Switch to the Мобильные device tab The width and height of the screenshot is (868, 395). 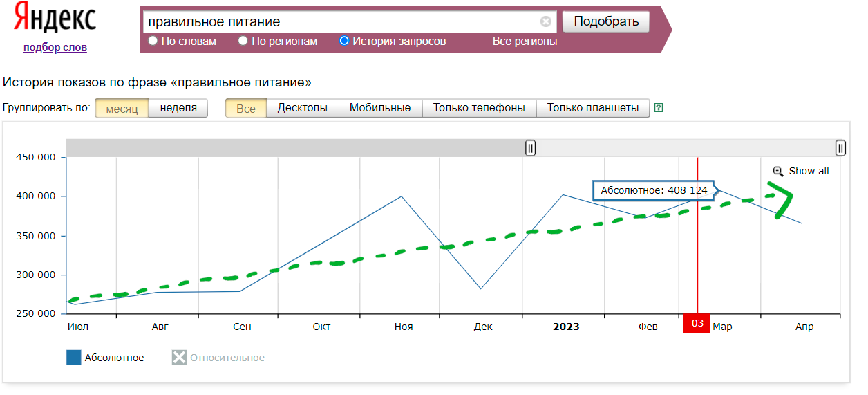pyautogui.click(x=380, y=108)
